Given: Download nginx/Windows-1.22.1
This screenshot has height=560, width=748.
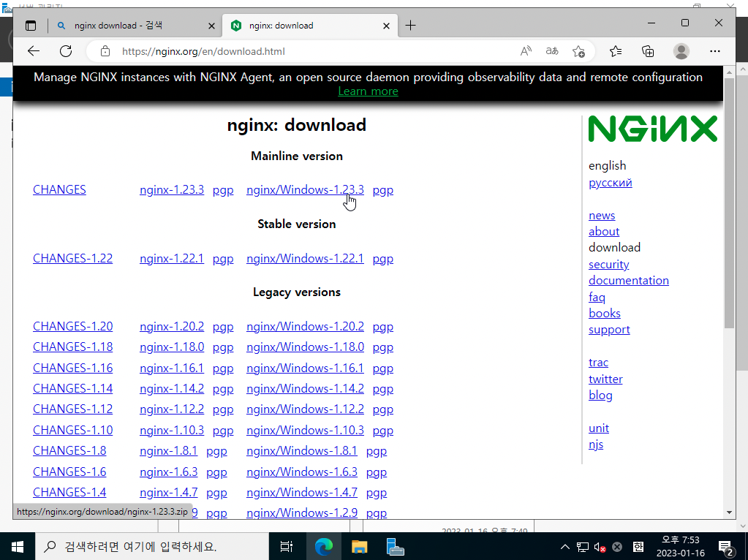Looking at the screenshot, I should click(305, 259).
